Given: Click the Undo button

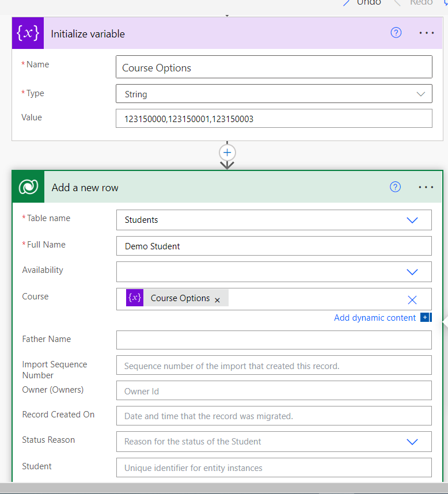Looking at the screenshot, I should click(x=363, y=3).
